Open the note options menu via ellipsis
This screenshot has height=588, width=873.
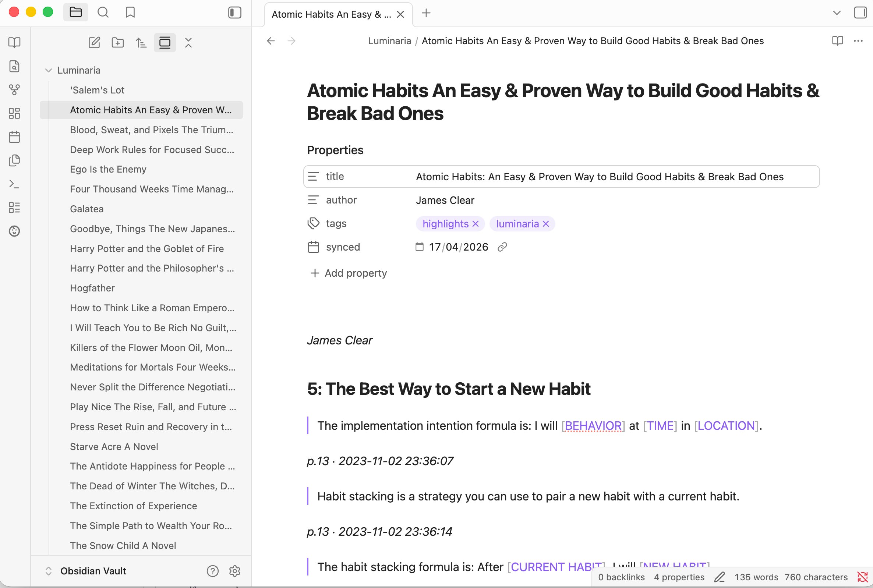(858, 40)
